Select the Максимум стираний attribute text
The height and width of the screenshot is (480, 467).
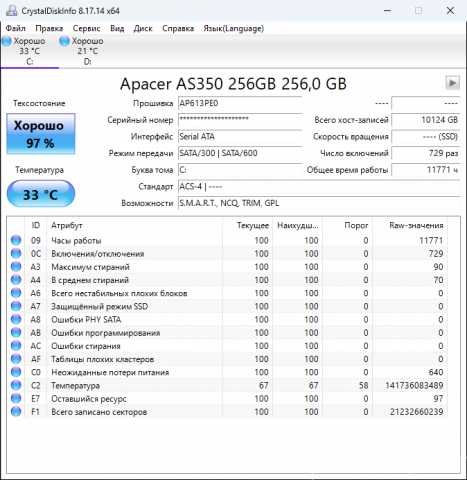(x=90, y=267)
